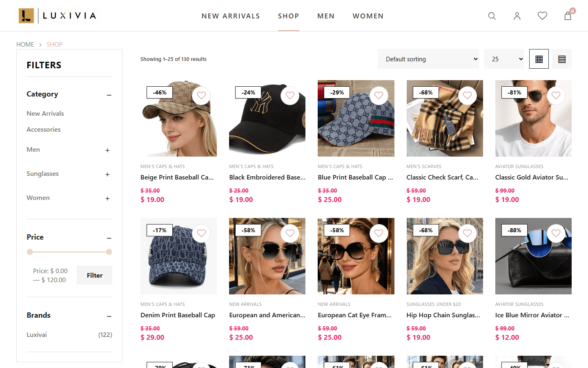Open SHOP in top navigation
This screenshot has height=368, width=588.
coord(289,16)
